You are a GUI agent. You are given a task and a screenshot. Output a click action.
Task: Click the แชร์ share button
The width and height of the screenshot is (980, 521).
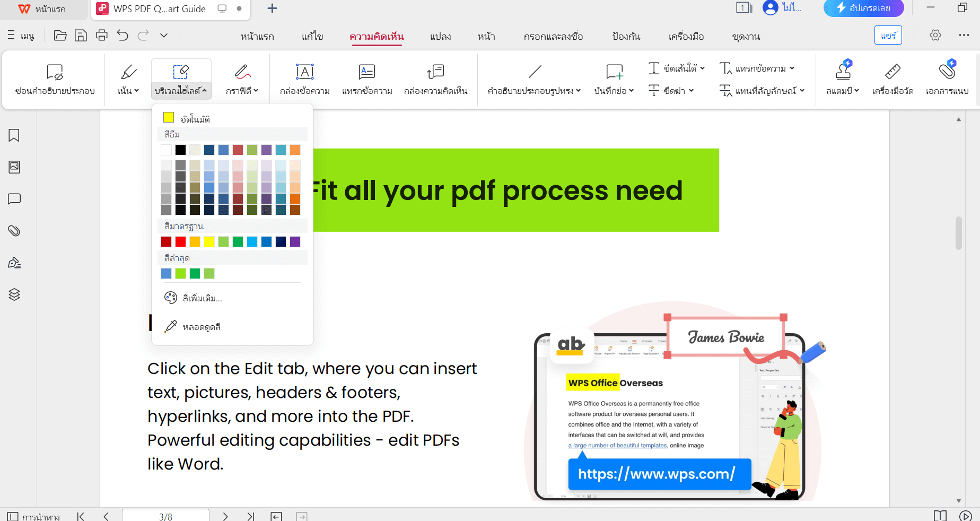888,36
